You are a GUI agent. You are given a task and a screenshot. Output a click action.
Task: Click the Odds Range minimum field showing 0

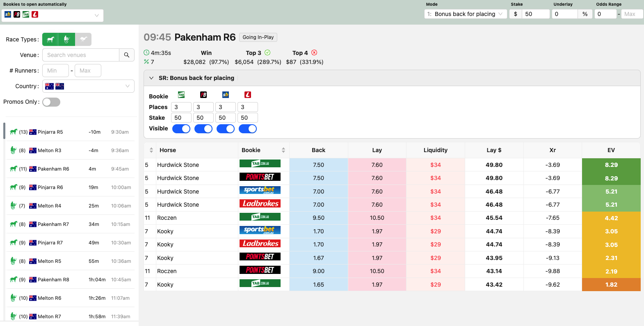point(605,14)
